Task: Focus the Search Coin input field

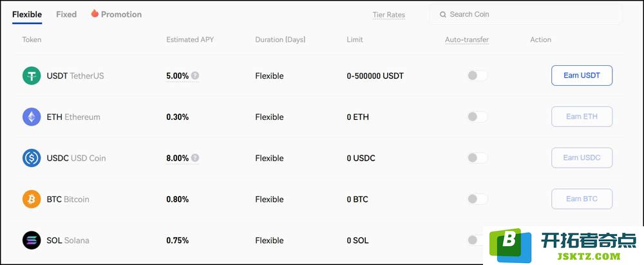Action: point(526,14)
